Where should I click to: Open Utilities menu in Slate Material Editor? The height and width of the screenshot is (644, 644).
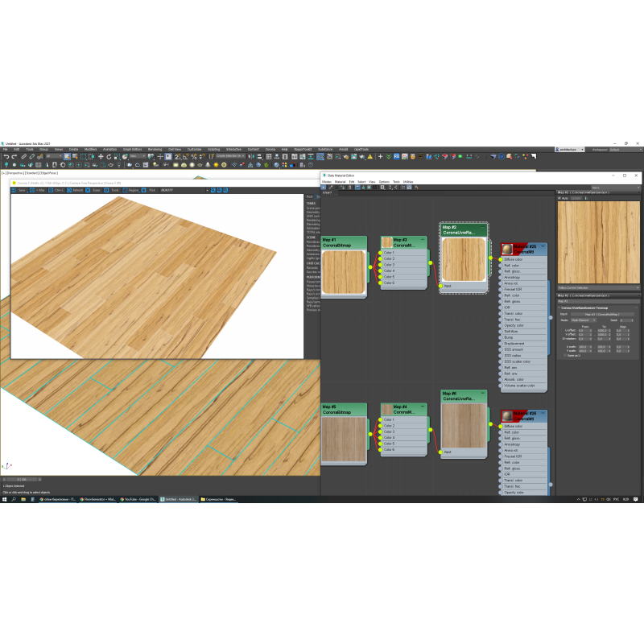tap(408, 182)
